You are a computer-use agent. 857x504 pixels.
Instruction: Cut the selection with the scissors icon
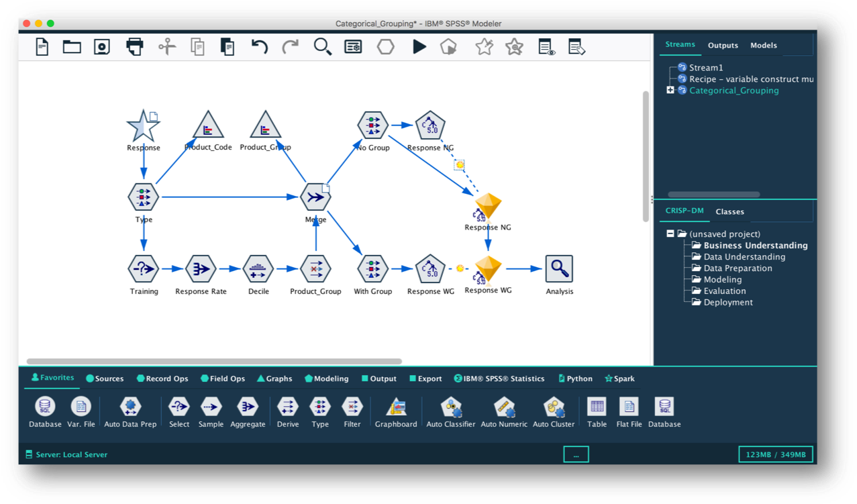click(x=167, y=46)
